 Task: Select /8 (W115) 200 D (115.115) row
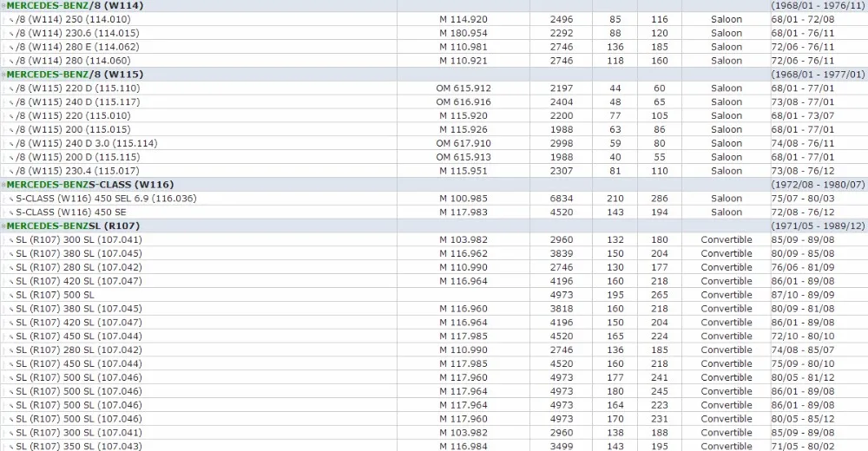click(x=434, y=157)
